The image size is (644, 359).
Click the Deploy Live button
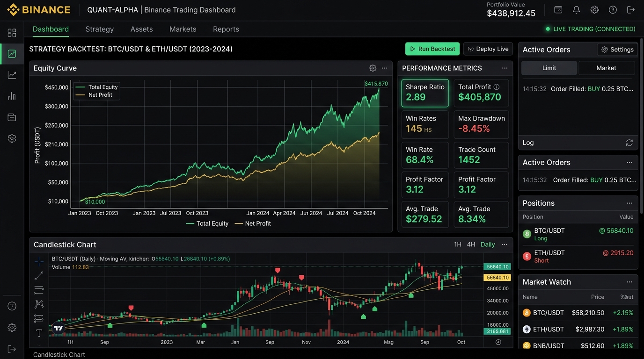pyautogui.click(x=488, y=49)
